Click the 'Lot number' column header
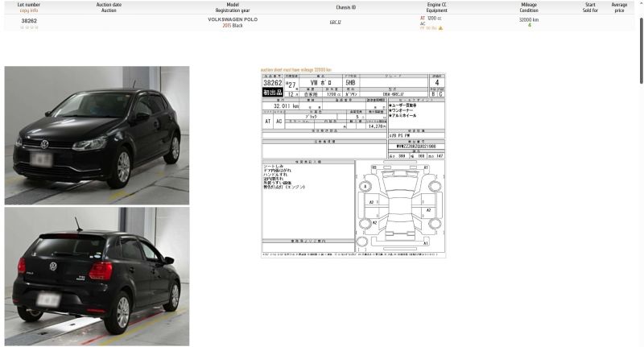The image size is (644, 347). [x=29, y=5]
